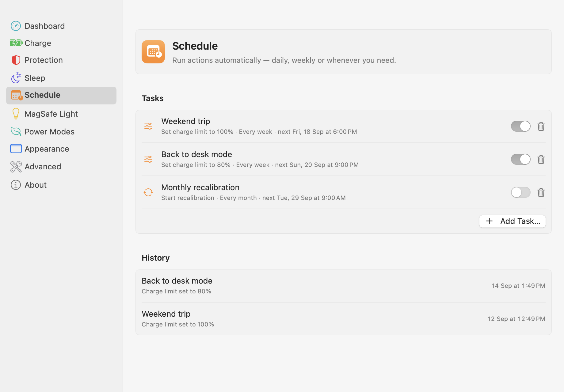Open the Appearance label in sidebar

point(47,149)
